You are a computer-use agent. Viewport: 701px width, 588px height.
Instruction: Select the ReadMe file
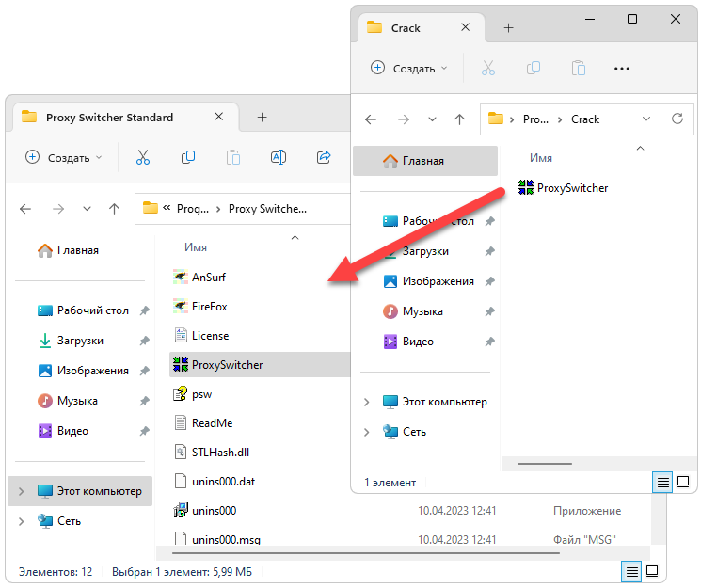203,423
